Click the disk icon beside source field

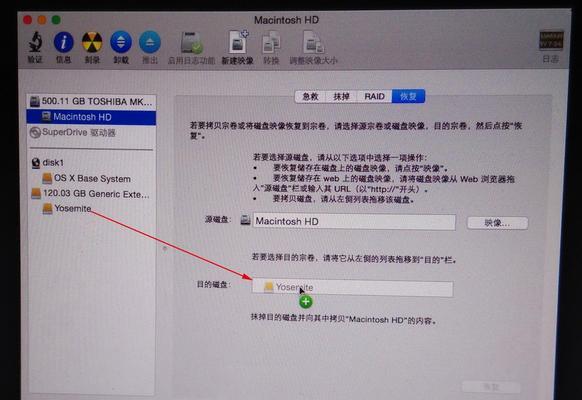245,220
